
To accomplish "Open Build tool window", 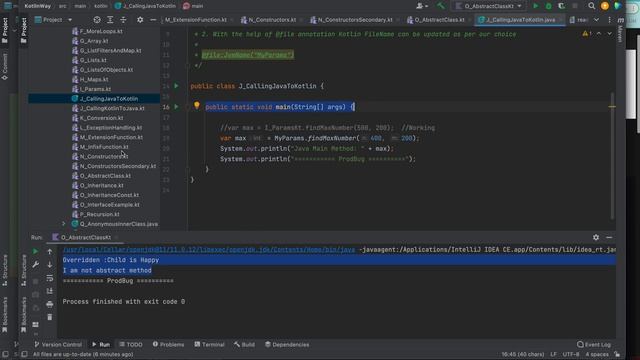I will 244,344.
